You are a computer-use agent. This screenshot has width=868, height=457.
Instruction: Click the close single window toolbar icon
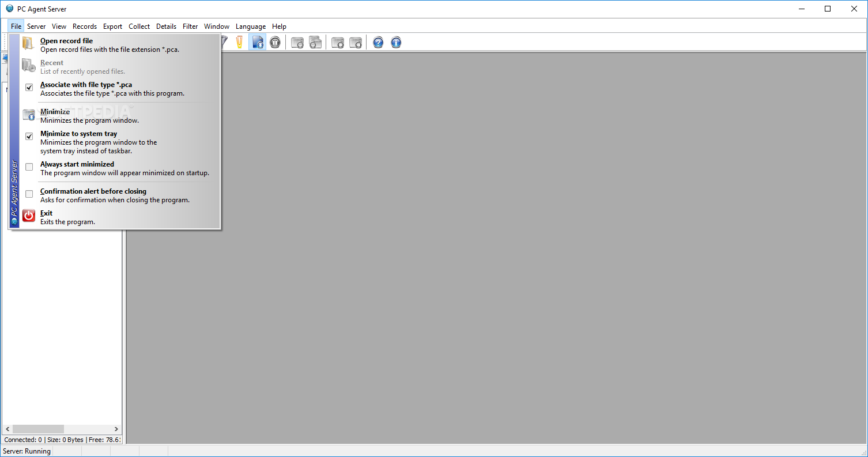click(297, 42)
